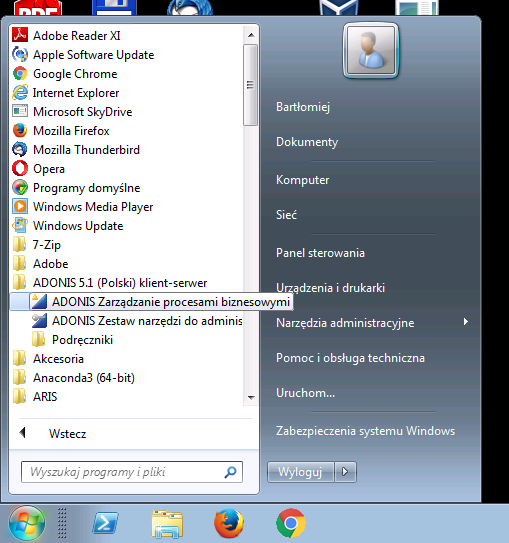Click the Wyszukaj programy i pliki search field
This screenshot has height=543, width=509.
(132, 472)
